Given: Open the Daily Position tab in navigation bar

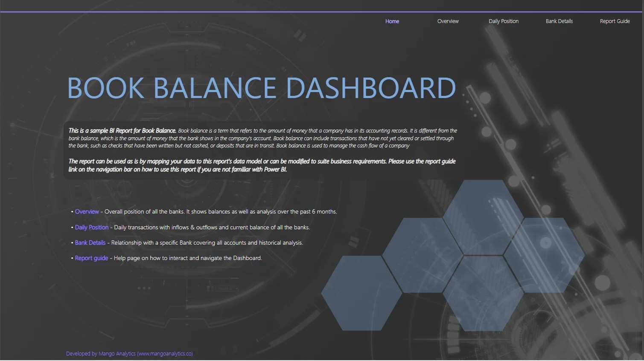Looking at the screenshot, I should (504, 21).
